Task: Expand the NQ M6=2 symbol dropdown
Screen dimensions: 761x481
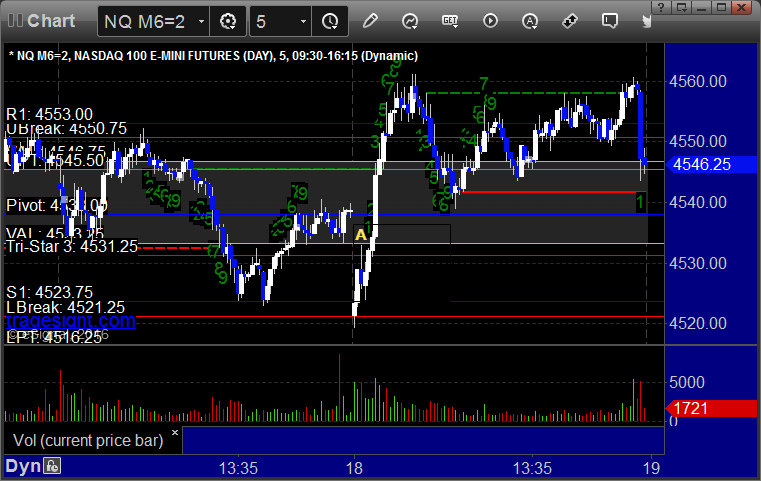Action: [201, 21]
